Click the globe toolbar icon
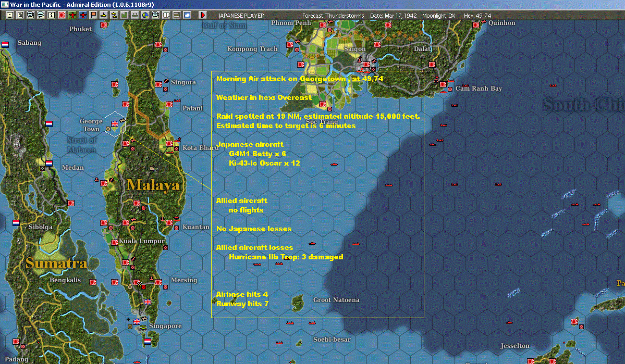The width and height of the screenshot is (625, 364). (x=145, y=15)
